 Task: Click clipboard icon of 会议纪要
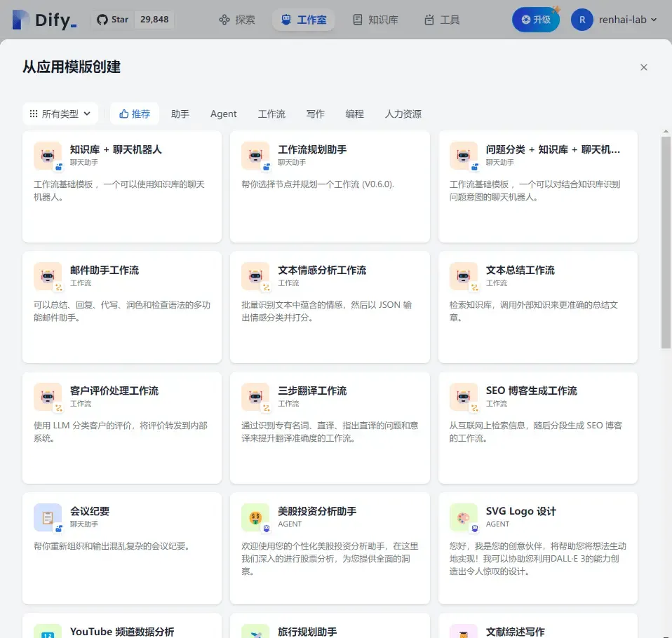click(48, 517)
